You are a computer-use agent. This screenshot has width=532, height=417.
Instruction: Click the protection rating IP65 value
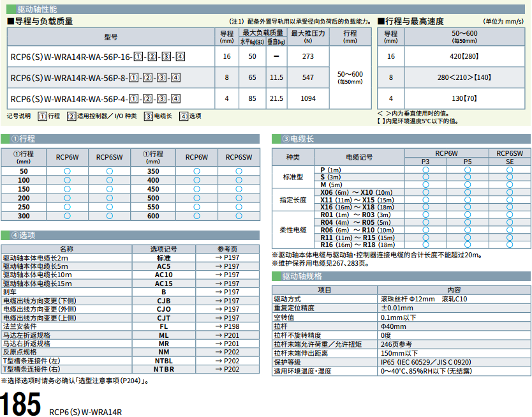point(426,362)
